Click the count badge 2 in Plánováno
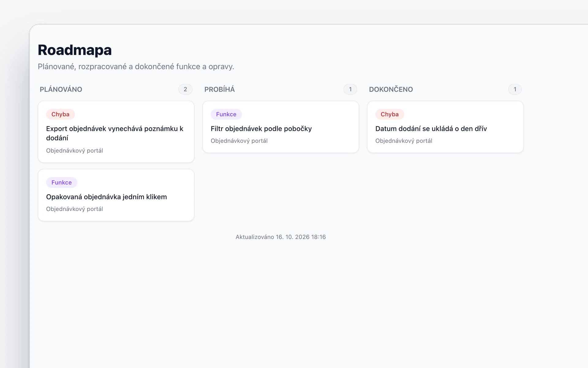The height and width of the screenshot is (368, 588). coord(185,89)
